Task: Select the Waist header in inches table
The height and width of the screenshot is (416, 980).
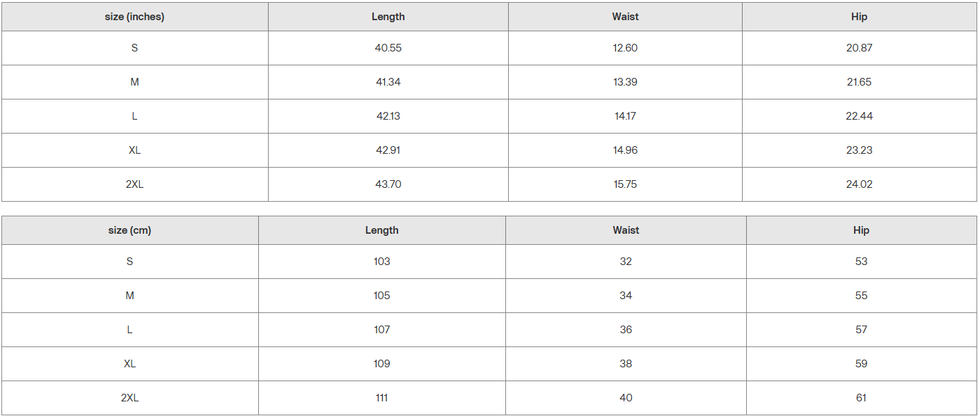Action: (x=625, y=17)
